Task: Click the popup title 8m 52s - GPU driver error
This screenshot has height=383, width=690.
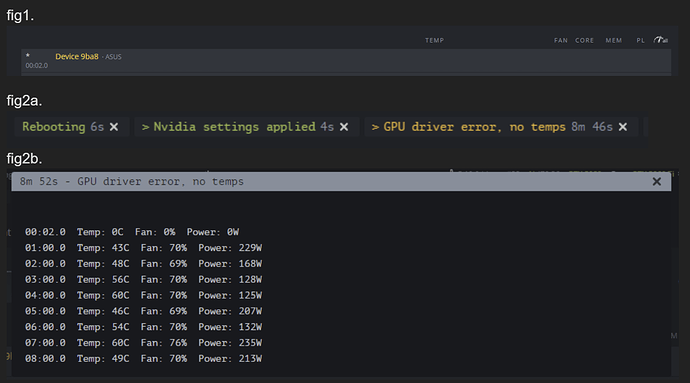Action: [x=132, y=181]
